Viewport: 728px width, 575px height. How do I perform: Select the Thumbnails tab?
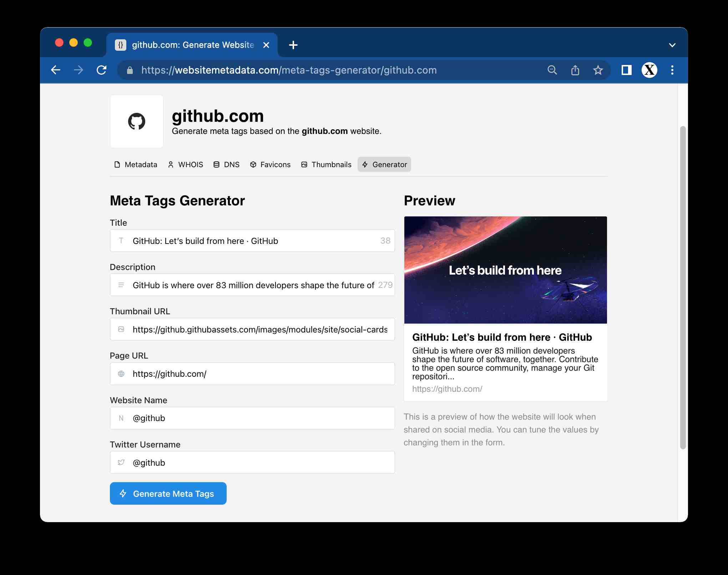(326, 165)
